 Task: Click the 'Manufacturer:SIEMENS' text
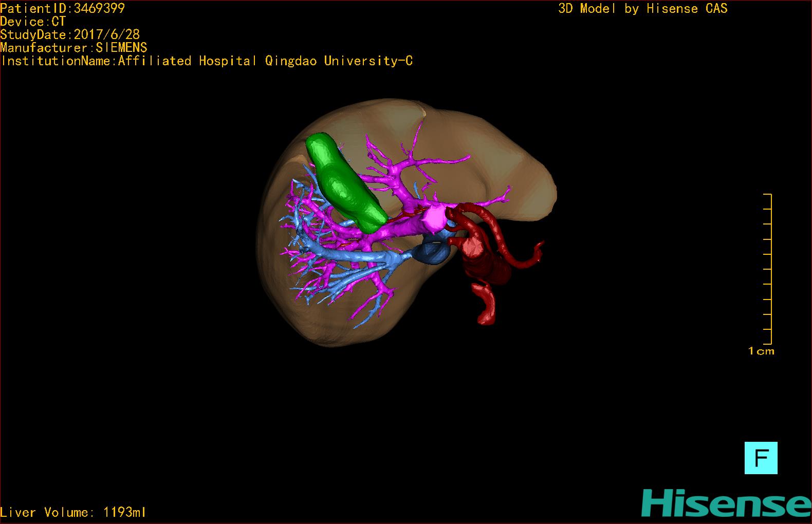pyautogui.click(x=73, y=48)
